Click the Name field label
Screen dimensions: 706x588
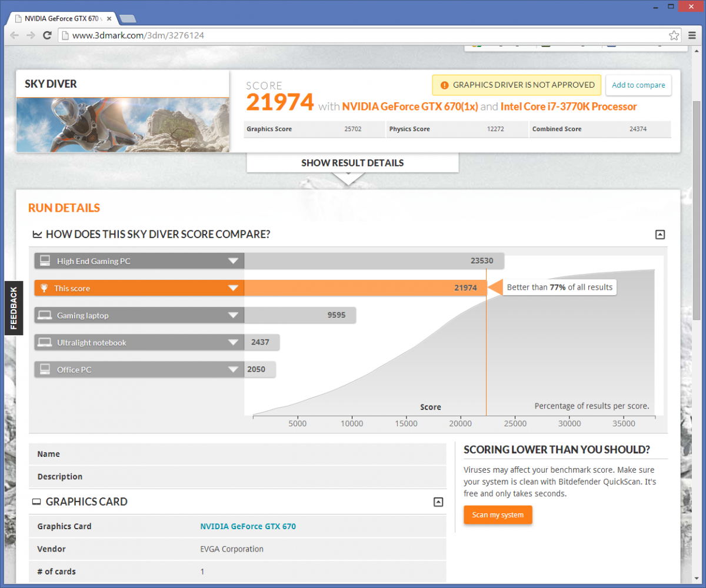pyautogui.click(x=48, y=454)
